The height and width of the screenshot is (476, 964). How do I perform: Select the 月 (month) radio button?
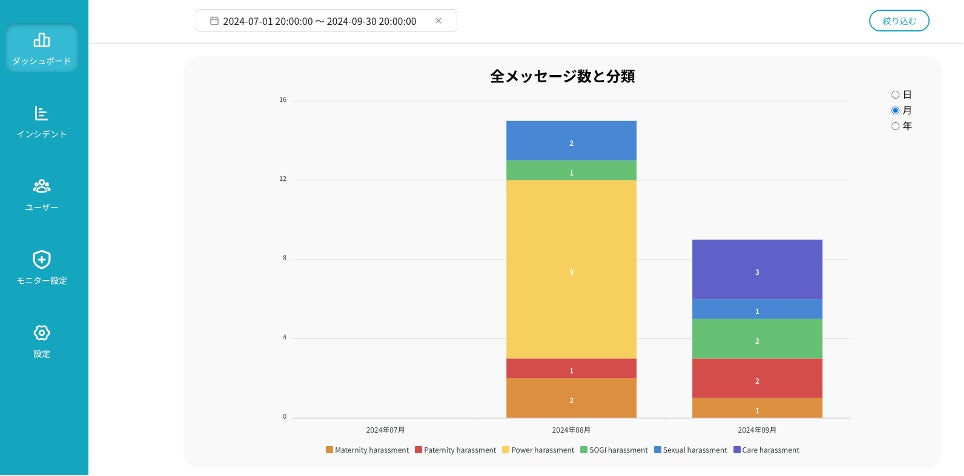click(x=895, y=110)
